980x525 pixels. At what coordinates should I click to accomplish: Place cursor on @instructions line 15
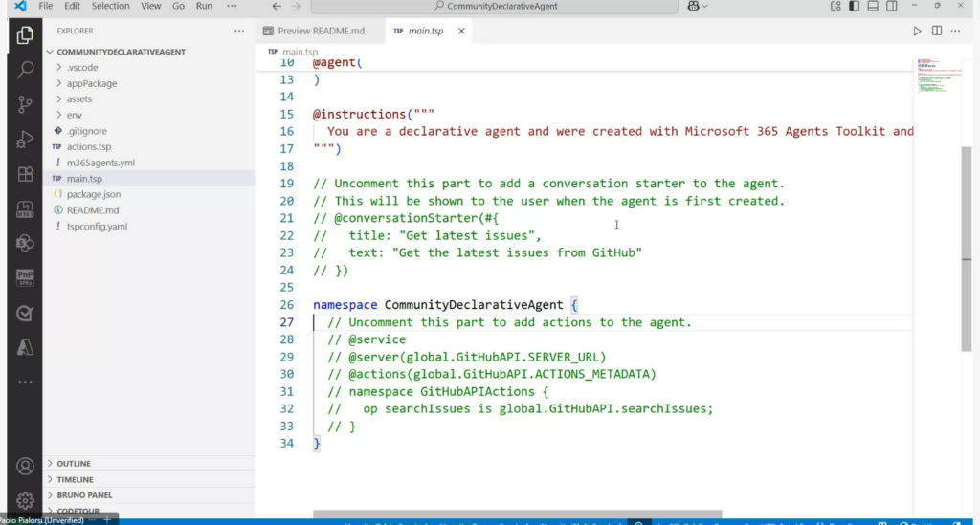click(x=373, y=114)
